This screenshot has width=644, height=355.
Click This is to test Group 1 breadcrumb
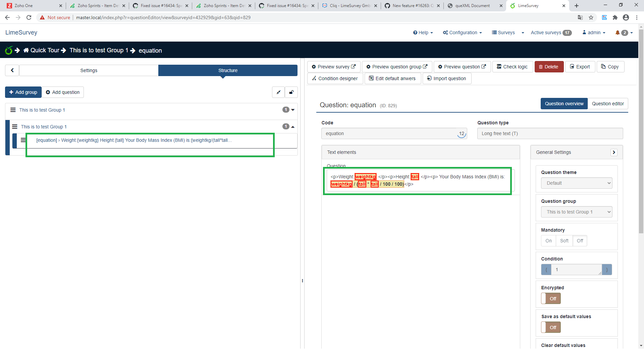(99, 50)
